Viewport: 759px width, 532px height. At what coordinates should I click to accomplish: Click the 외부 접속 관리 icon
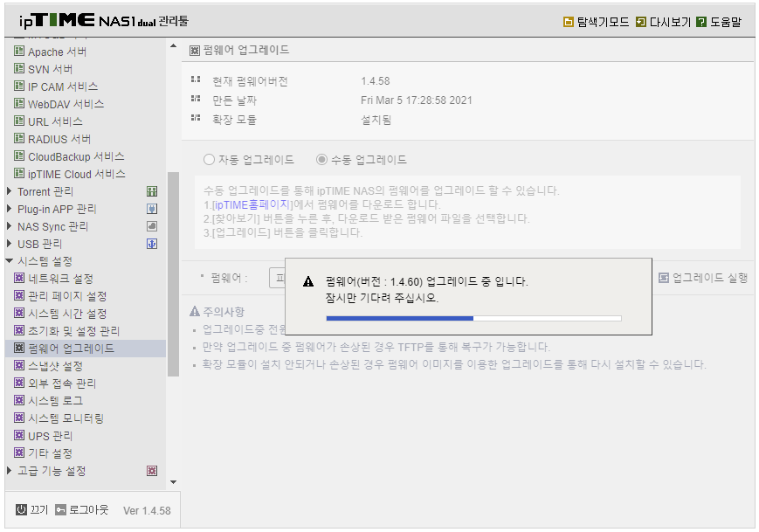(x=19, y=383)
